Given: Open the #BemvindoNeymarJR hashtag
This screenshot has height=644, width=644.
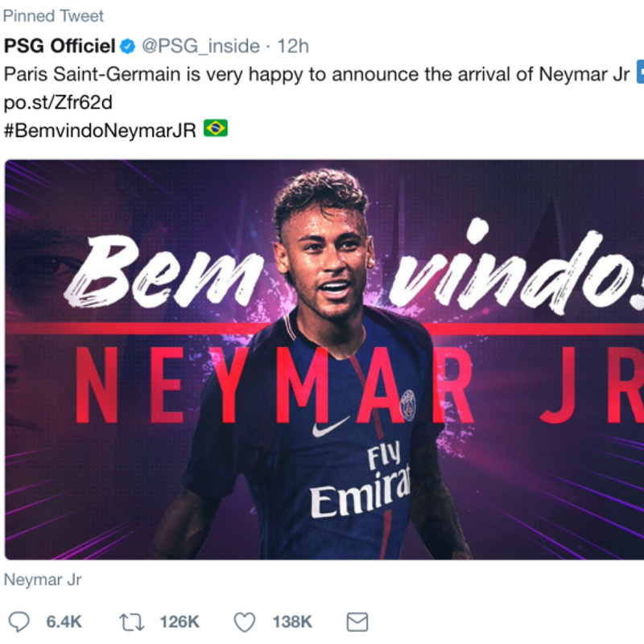Looking at the screenshot, I should 100,130.
